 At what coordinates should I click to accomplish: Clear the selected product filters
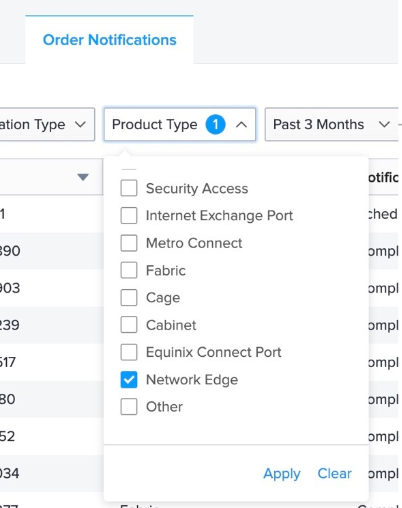point(334,473)
